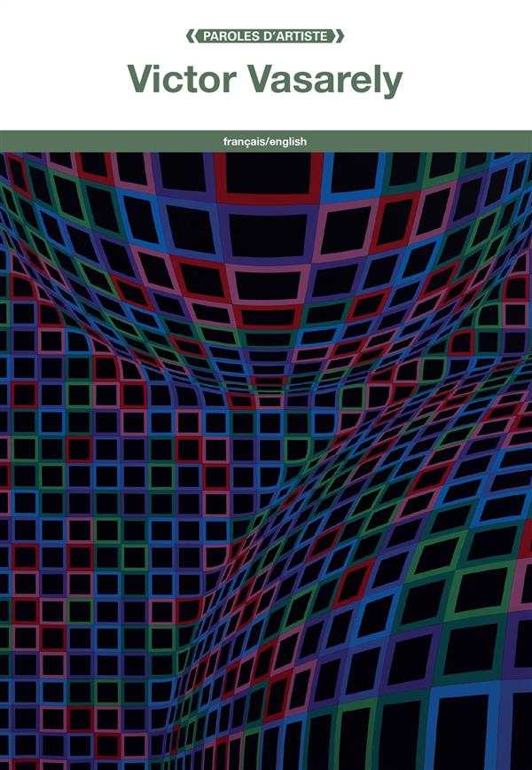532x770 pixels.
Task: Click the PAROLES D'ARTISTE series badge
Action: [265, 36]
